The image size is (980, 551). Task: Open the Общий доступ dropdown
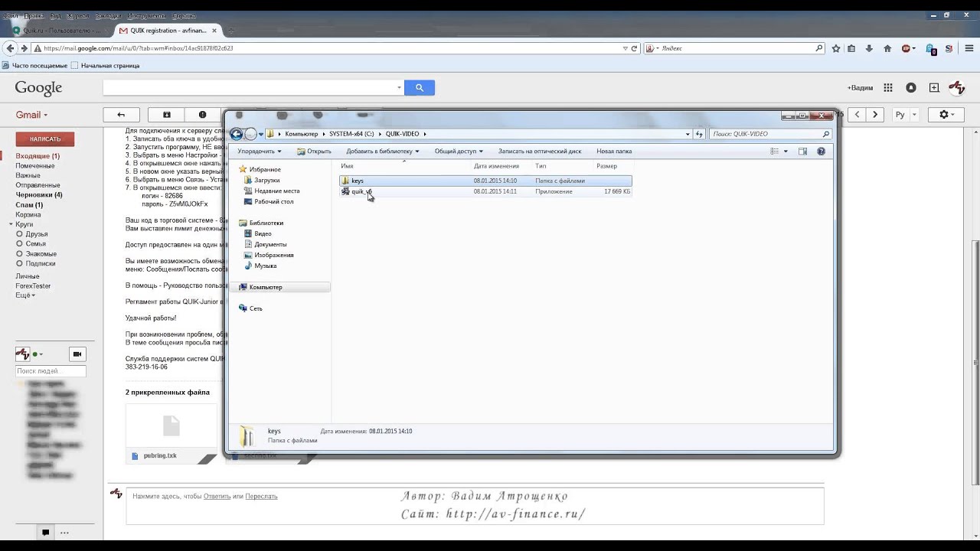[x=459, y=152]
